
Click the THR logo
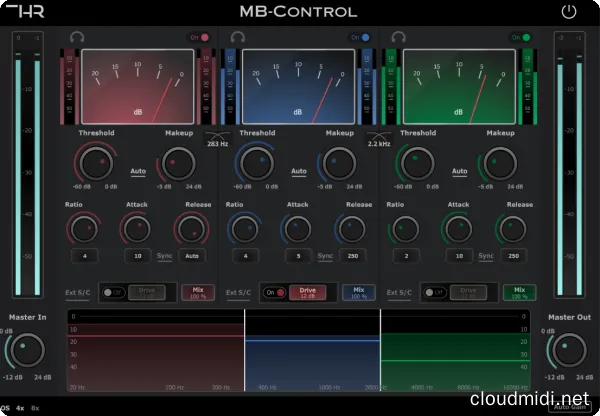pos(25,11)
